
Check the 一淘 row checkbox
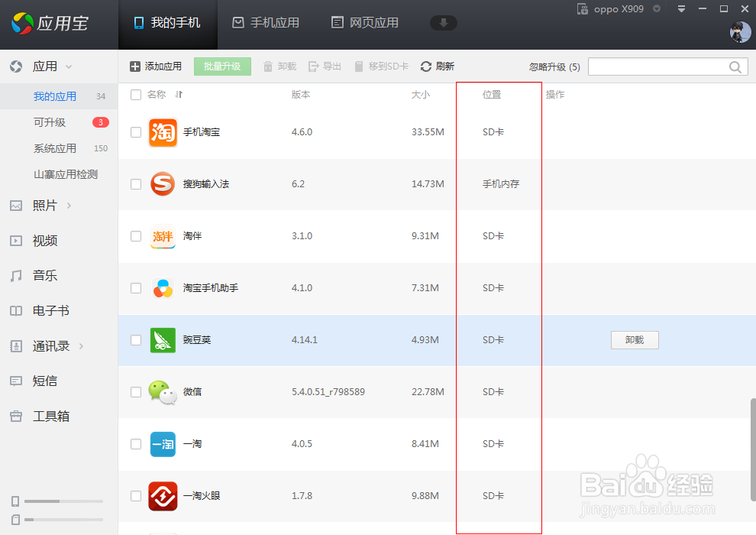(x=136, y=444)
